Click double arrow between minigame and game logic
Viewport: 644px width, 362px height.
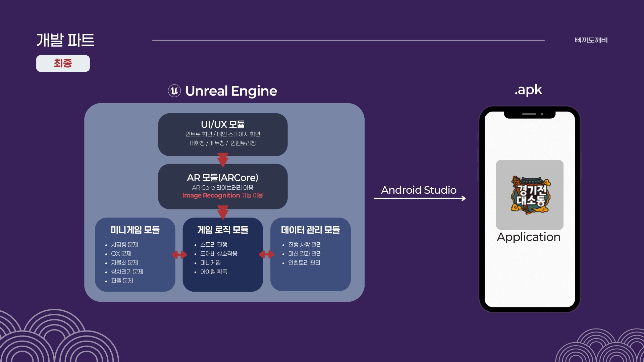[179, 255]
